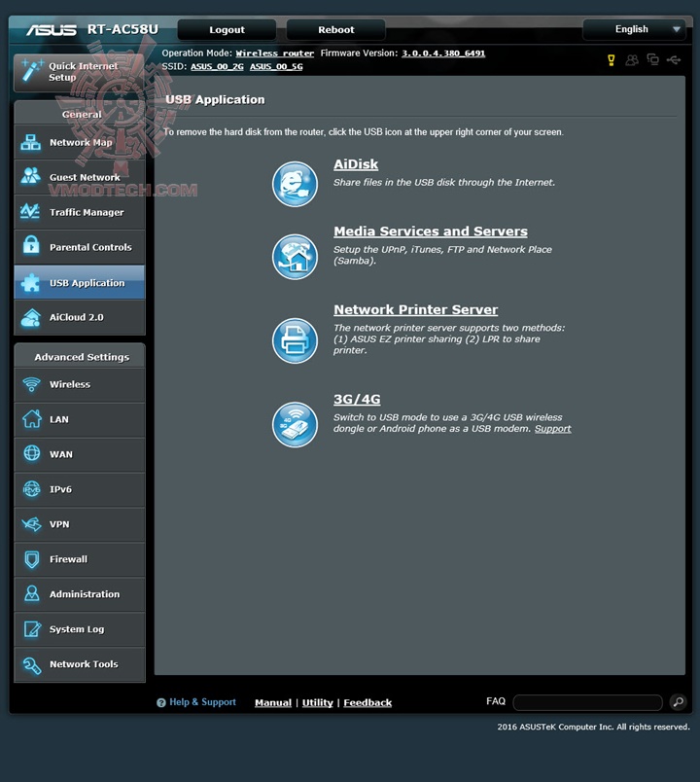This screenshot has width=700, height=782.
Task: Open Traffic Manager section
Action: pyautogui.click(x=80, y=212)
